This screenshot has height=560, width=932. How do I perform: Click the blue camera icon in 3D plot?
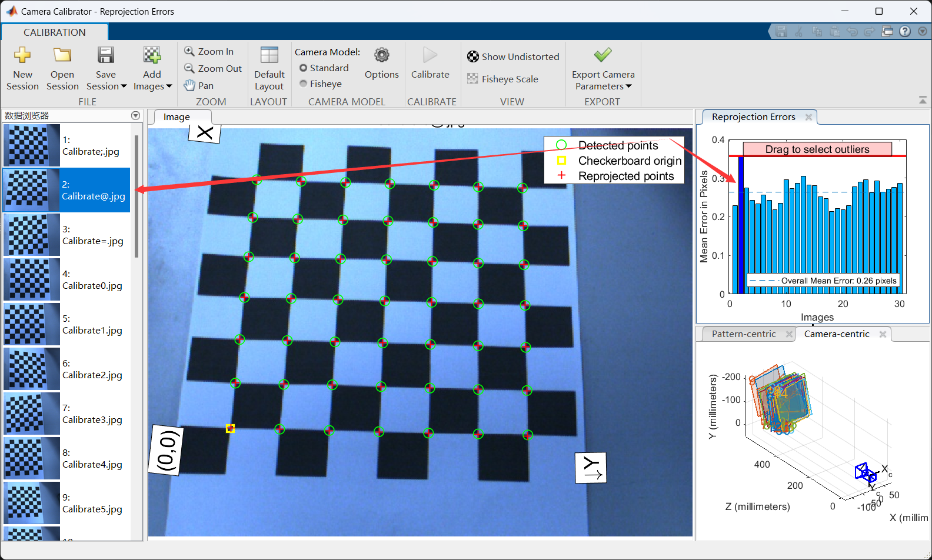865,472
